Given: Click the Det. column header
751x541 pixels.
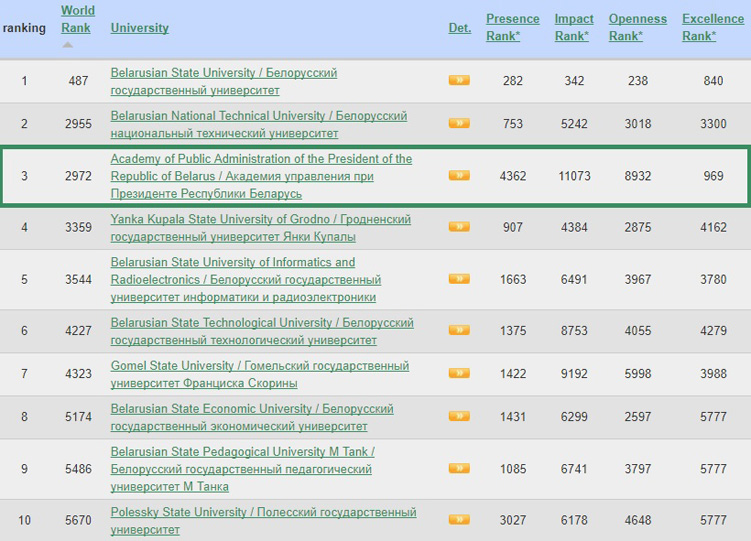Looking at the screenshot, I should coord(459,28).
